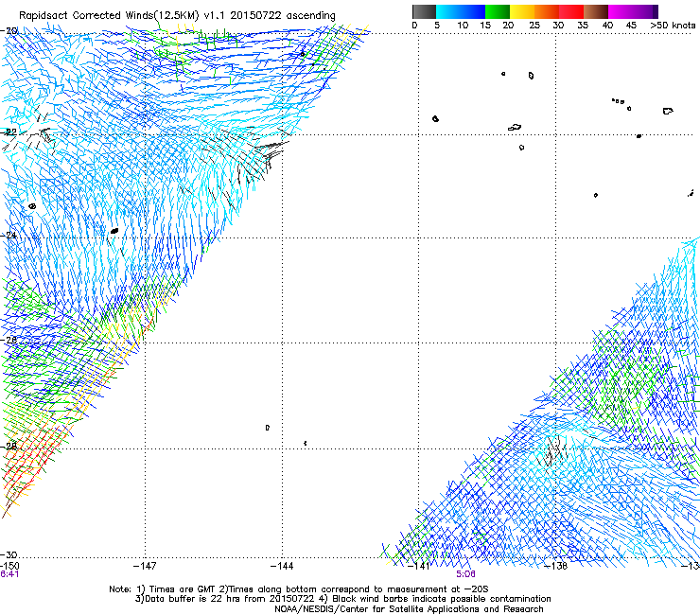Click the '-26' latitude label
700x615 pixels.
[9, 340]
